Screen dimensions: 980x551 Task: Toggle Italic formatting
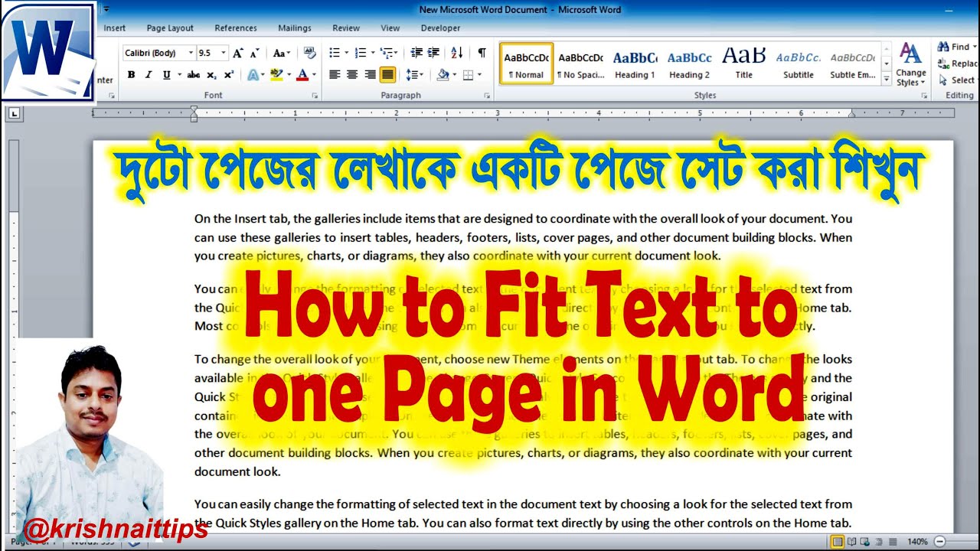pyautogui.click(x=149, y=75)
